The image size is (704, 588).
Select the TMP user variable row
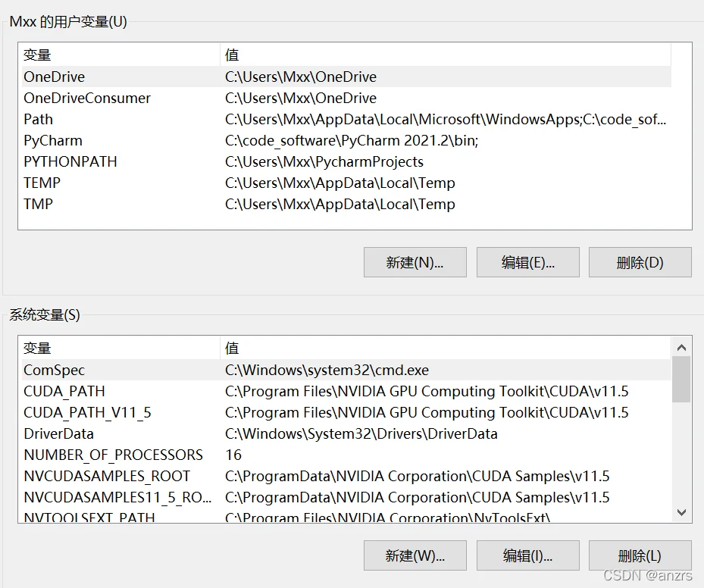pyautogui.click(x=39, y=204)
